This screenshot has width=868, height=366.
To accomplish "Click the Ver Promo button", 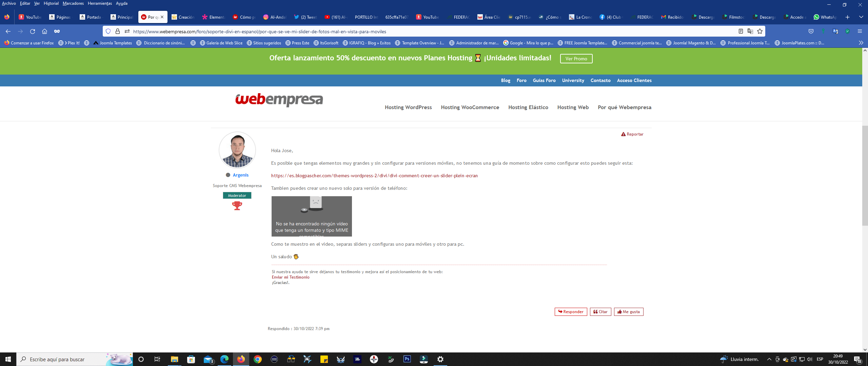I will click(576, 59).
